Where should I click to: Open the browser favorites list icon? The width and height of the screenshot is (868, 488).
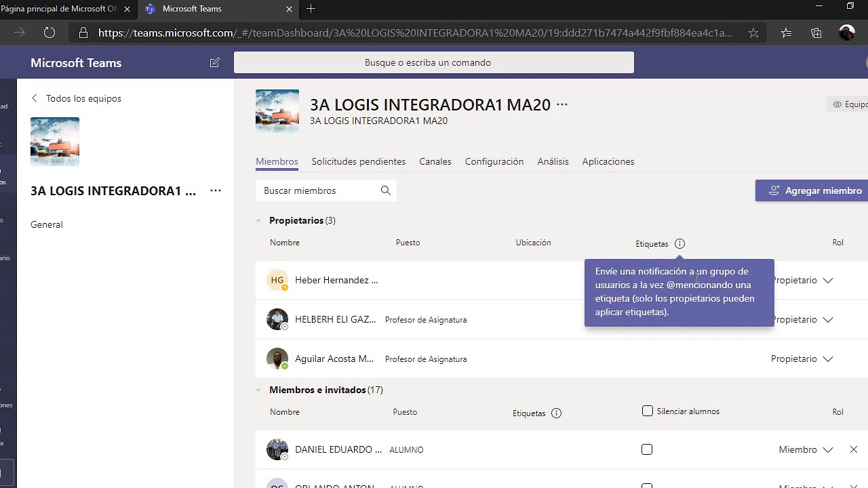(786, 33)
